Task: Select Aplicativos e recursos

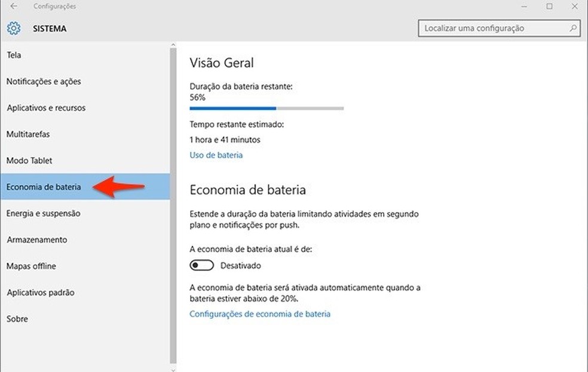Action: pyautogui.click(x=45, y=107)
